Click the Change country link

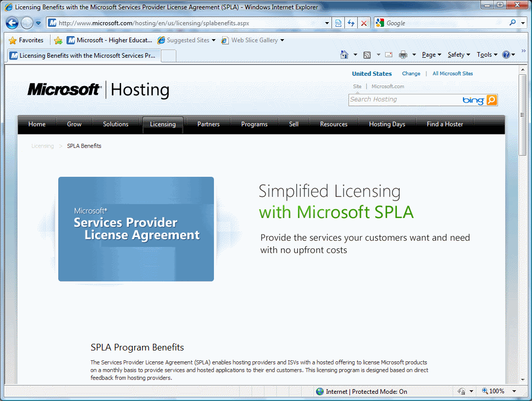coord(411,74)
